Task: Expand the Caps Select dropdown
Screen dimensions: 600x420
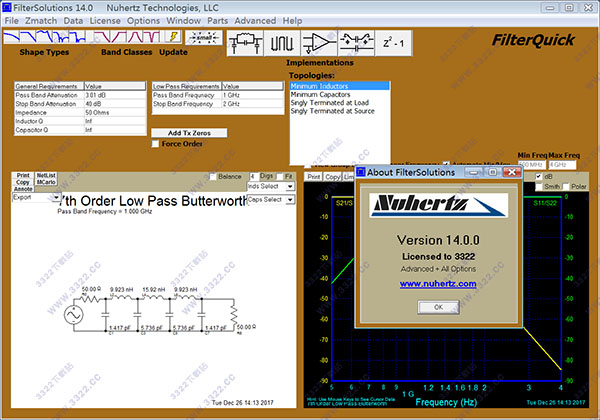Action: click(x=270, y=198)
